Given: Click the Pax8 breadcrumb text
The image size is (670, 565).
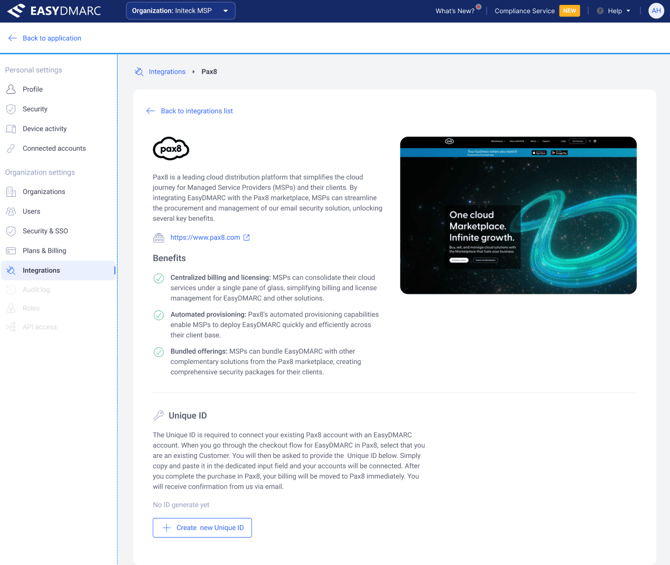Looking at the screenshot, I should pyautogui.click(x=209, y=71).
